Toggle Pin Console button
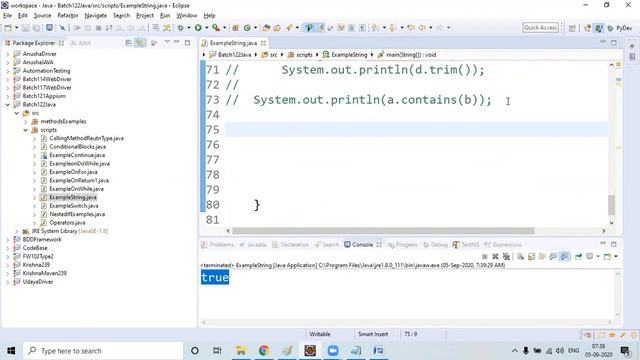This screenshot has width=640, height=360. [578, 256]
